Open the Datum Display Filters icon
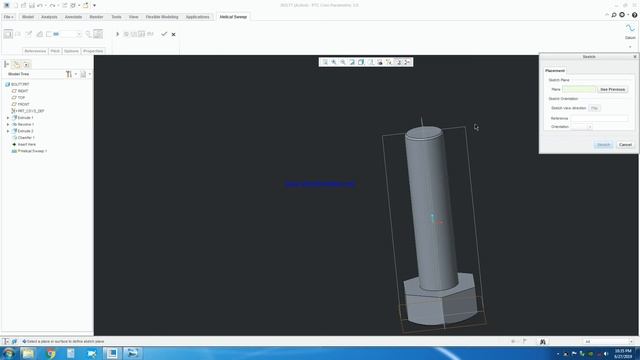The height and width of the screenshot is (360, 640). [389, 62]
